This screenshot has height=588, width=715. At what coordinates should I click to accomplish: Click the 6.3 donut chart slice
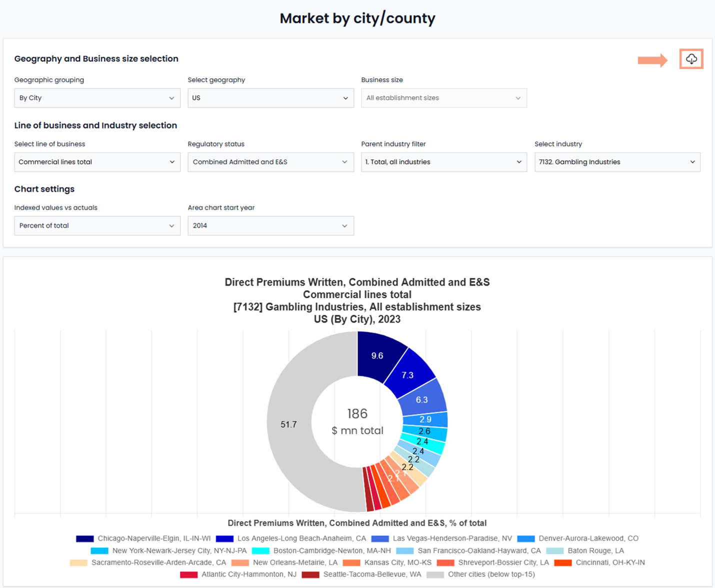click(x=422, y=400)
